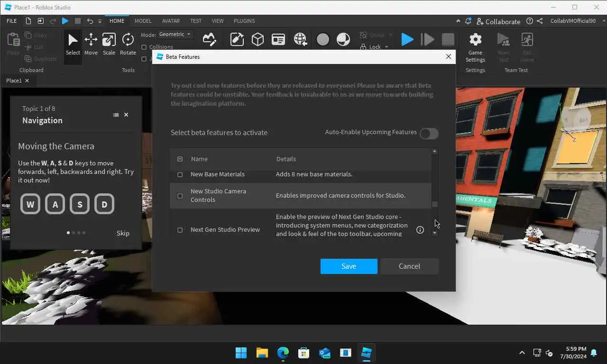
Task: Select the Scale tool
Action: pos(109,45)
